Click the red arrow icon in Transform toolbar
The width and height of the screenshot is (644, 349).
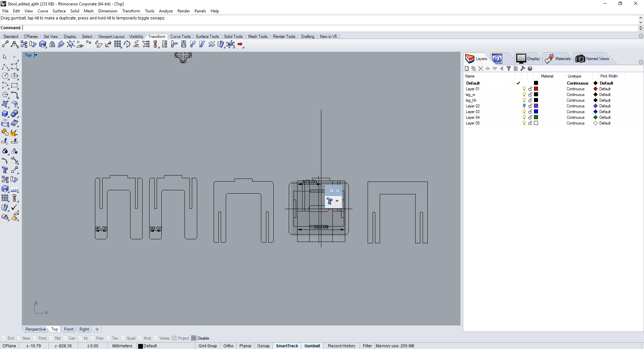[x=240, y=44]
